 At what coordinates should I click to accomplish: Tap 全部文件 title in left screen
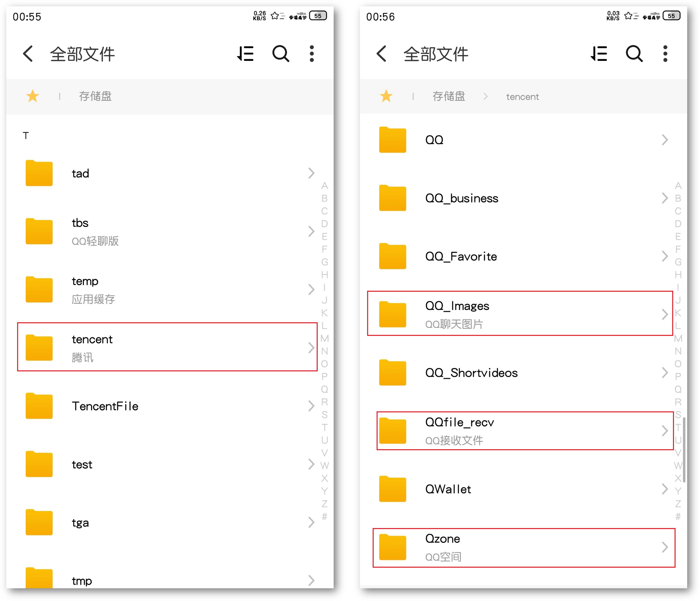(82, 54)
